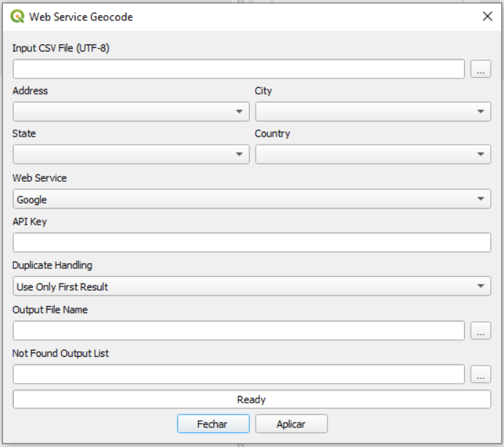Click the Not Found Output List field
This screenshot has width=504, height=447.
pyautogui.click(x=238, y=374)
